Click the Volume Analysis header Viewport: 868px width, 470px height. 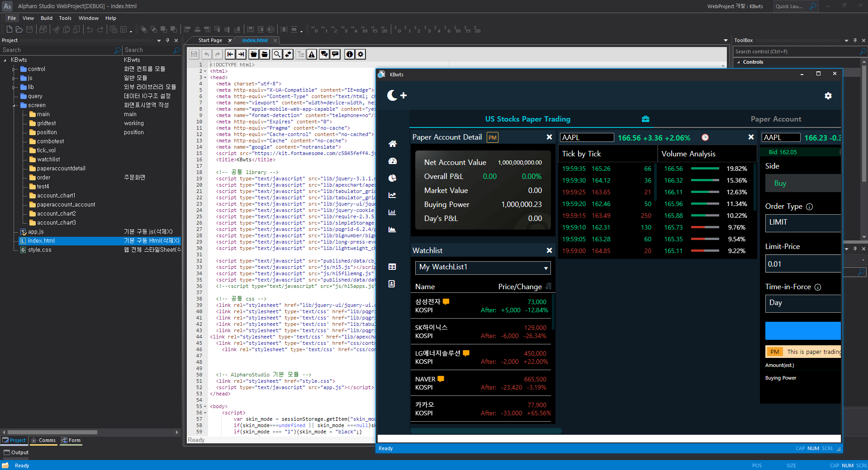[688, 154]
